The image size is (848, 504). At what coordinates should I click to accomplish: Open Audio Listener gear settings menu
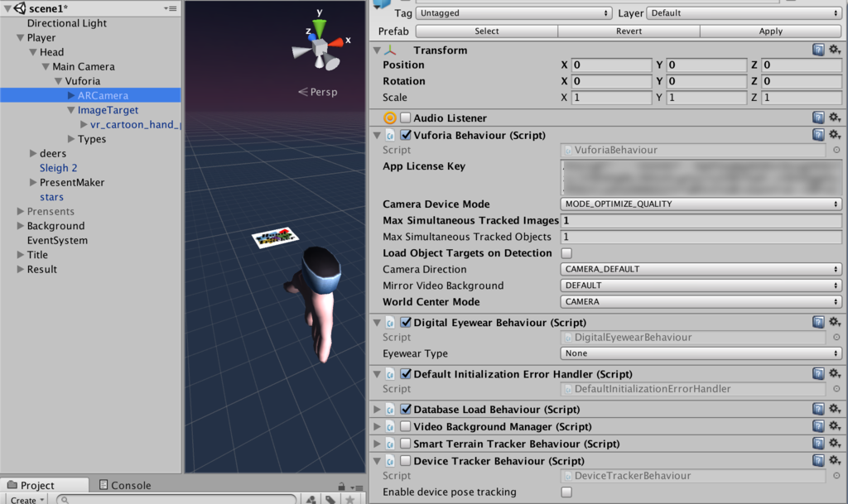[835, 118]
